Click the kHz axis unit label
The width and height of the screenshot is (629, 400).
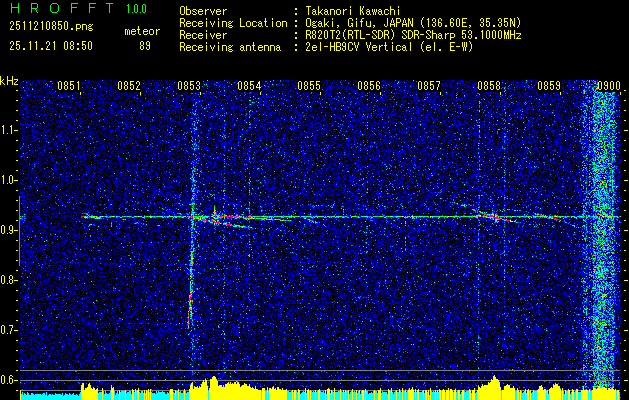click(x=9, y=82)
